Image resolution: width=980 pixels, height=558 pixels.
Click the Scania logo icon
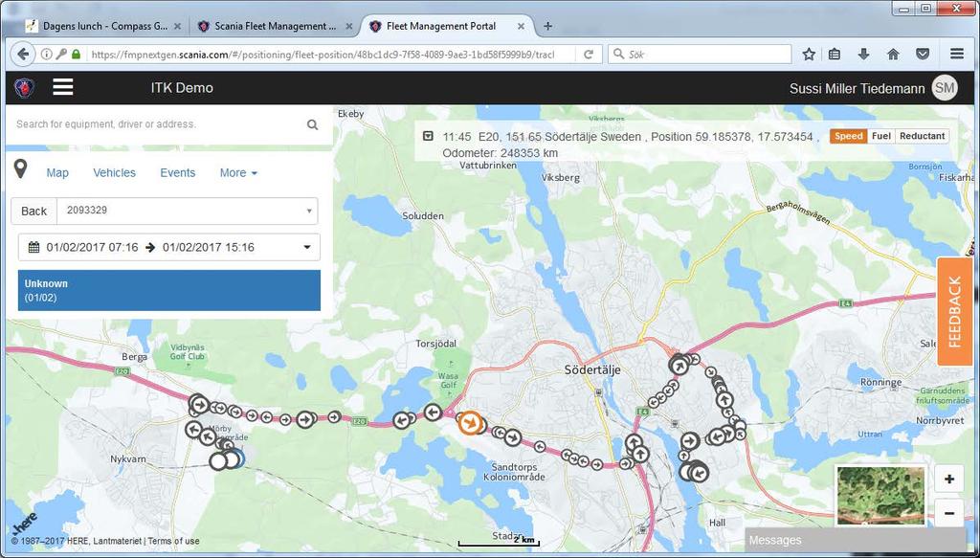click(x=24, y=87)
